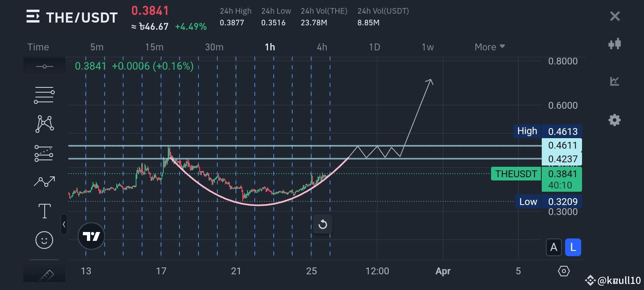Click the red 0.3841 last price
644x290 pixels.
150,10
